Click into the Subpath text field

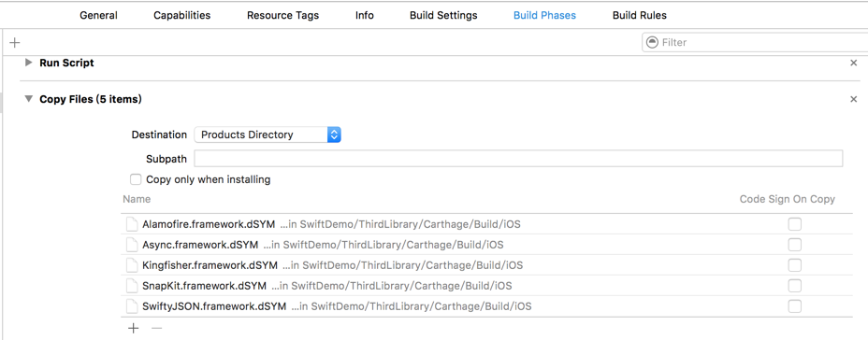[x=518, y=159]
